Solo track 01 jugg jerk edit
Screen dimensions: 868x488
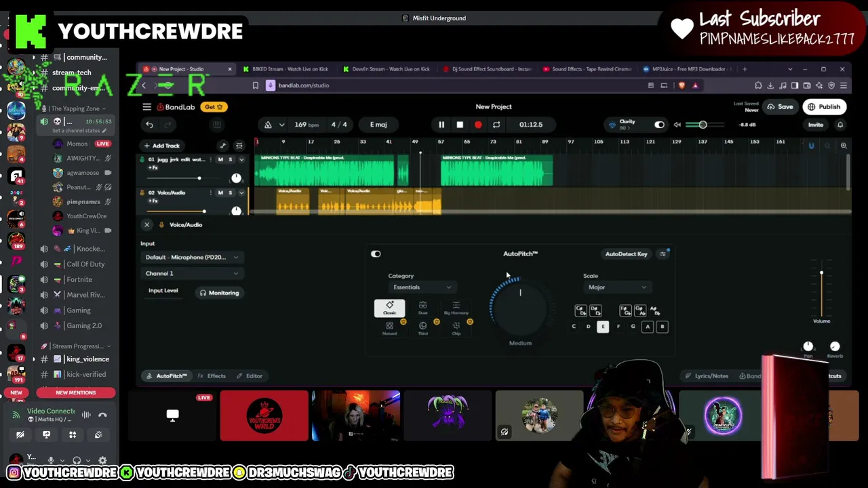coord(231,160)
